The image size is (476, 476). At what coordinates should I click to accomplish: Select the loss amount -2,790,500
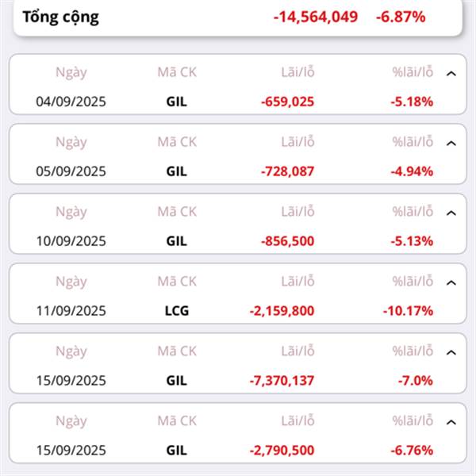click(282, 450)
